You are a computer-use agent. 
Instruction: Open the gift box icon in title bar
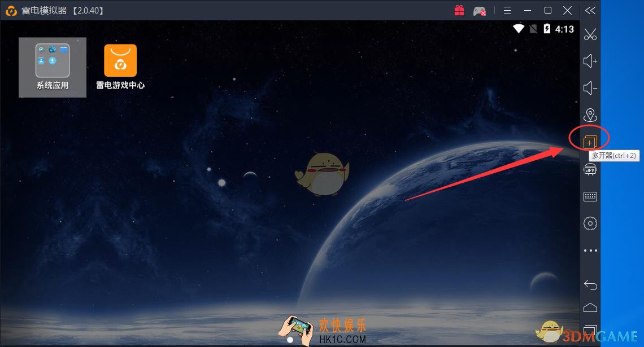coord(459,10)
